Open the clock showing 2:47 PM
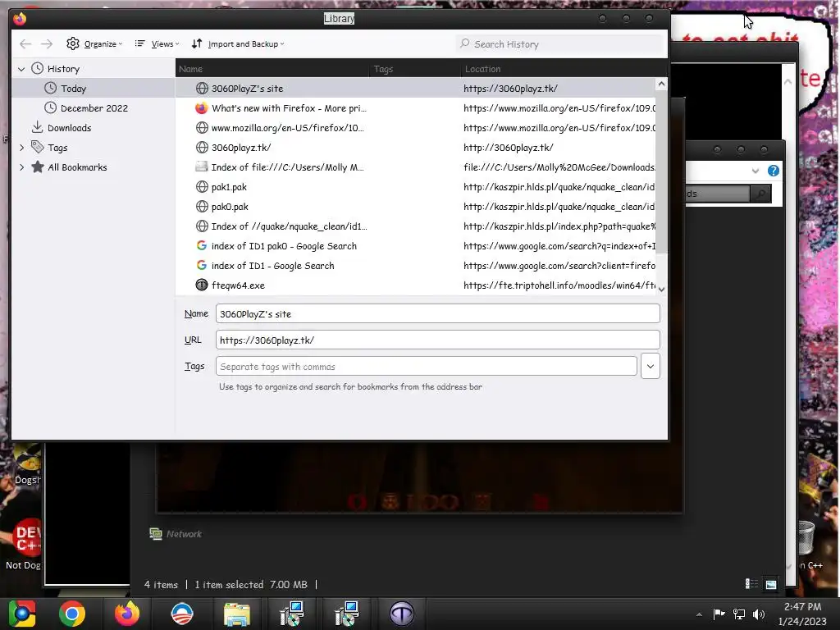This screenshot has width=840, height=630. [x=802, y=614]
